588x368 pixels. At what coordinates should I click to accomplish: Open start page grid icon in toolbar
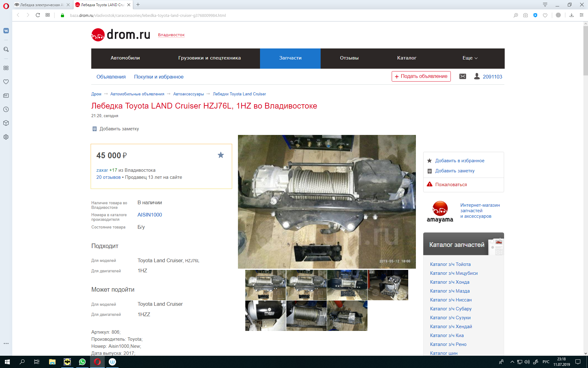47,15
